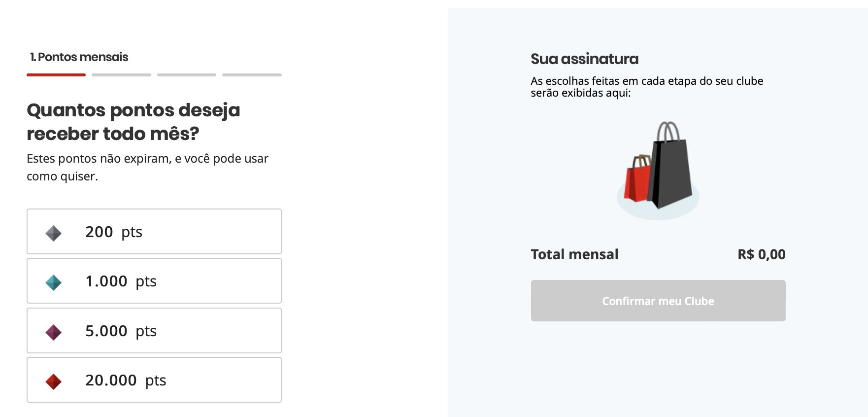868x417 pixels.
Task: Click the red diamond icon for 20.000 pts
Action: 53,382
